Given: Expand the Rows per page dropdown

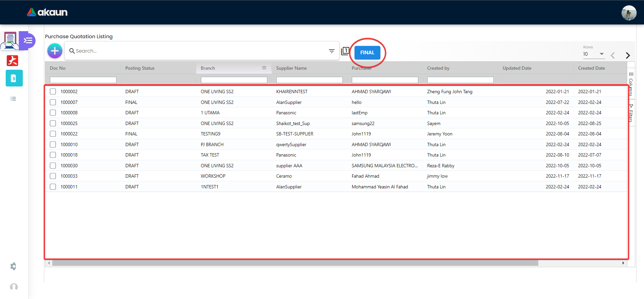Looking at the screenshot, I should (593, 54).
